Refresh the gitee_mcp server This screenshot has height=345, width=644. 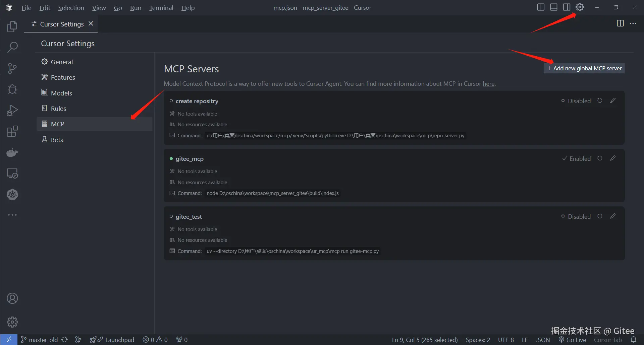click(600, 158)
